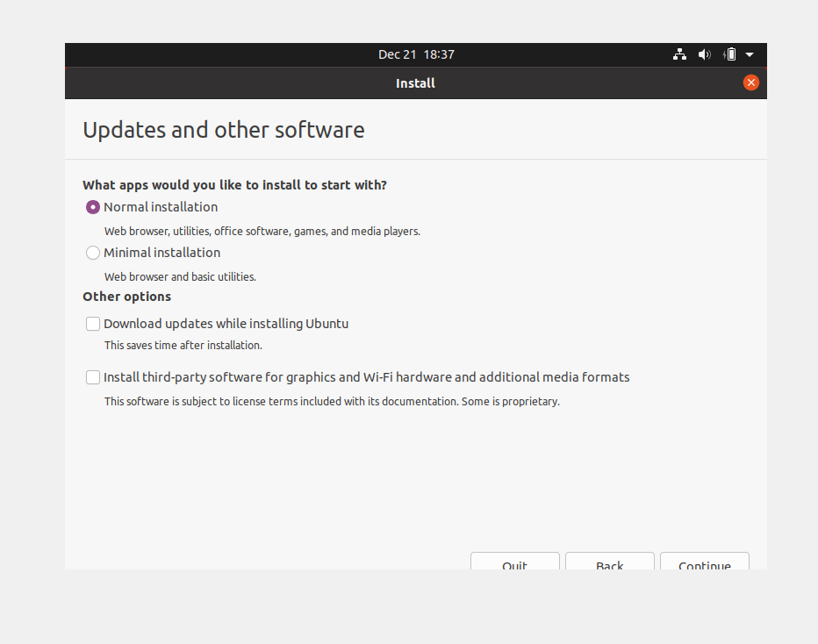Click the "Normal installation" label text
The height and width of the screenshot is (644, 818).
click(161, 207)
